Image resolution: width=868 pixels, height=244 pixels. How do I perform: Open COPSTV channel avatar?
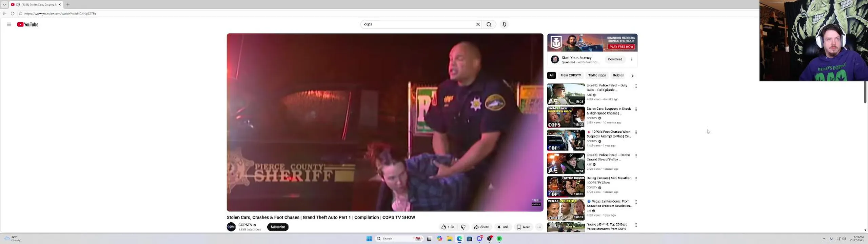[231, 227]
